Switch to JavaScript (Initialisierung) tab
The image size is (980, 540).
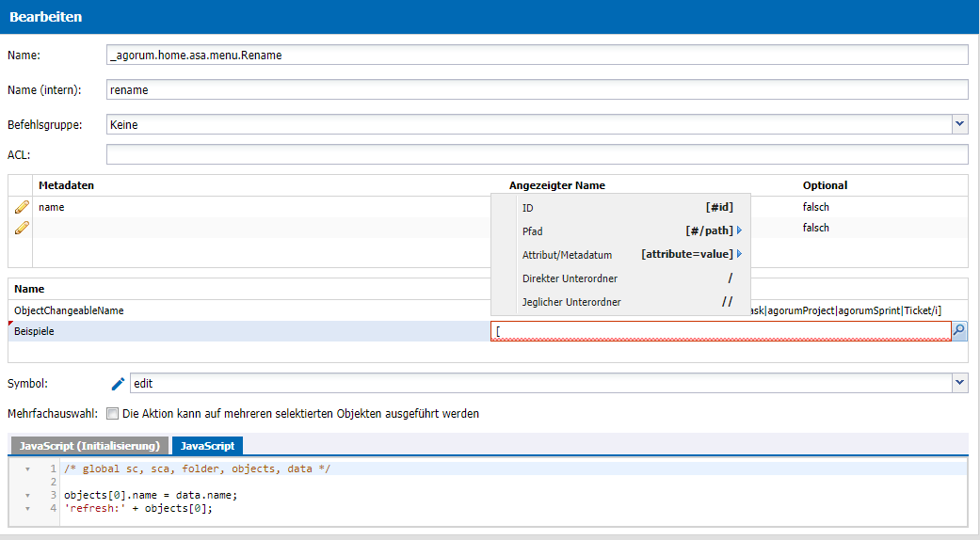click(89, 446)
